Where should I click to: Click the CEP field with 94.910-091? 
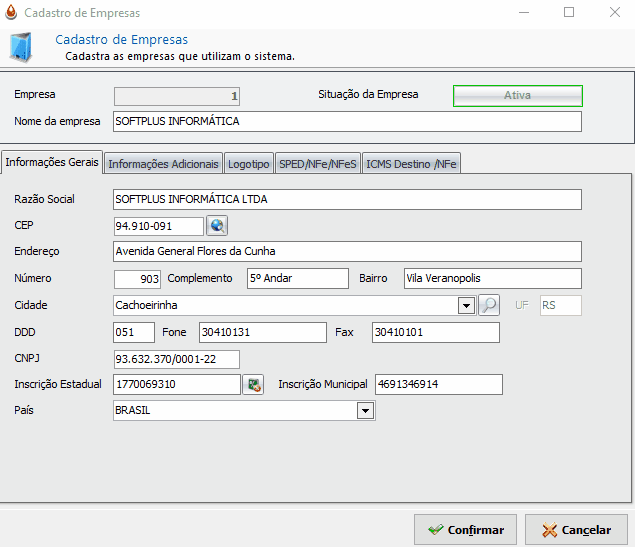[158, 226]
